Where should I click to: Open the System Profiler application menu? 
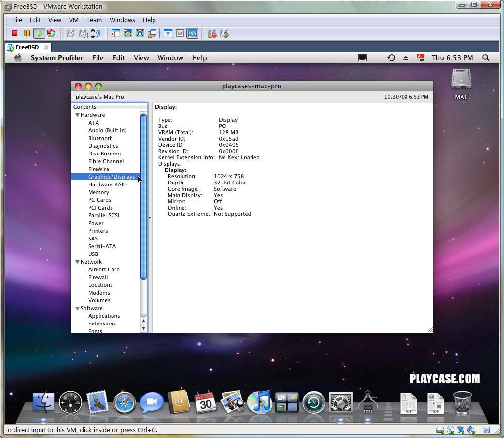click(x=57, y=58)
